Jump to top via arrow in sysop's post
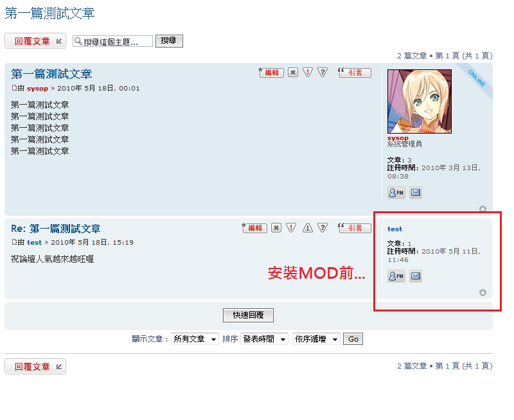514x420 pixels. [x=483, y=209]
